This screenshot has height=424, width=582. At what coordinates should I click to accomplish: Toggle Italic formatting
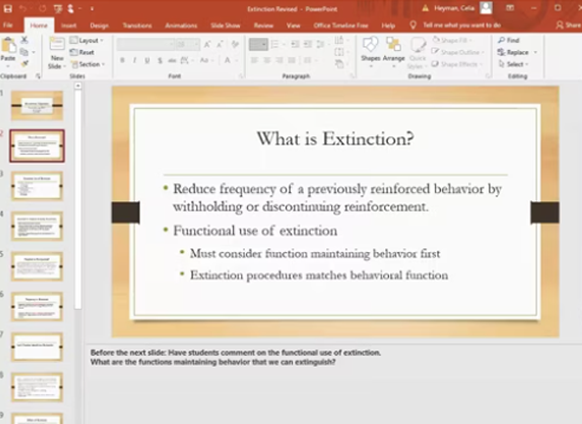[135, 60]
